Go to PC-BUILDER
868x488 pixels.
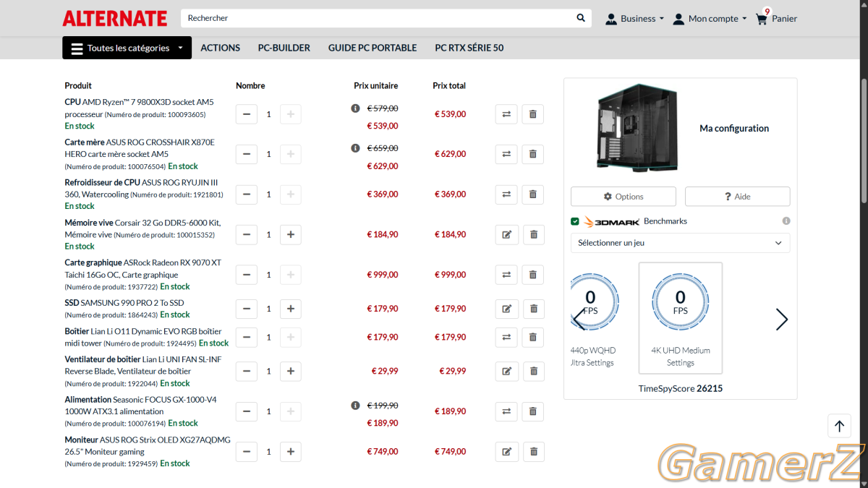pyautogui.click(x=284, y=48)
